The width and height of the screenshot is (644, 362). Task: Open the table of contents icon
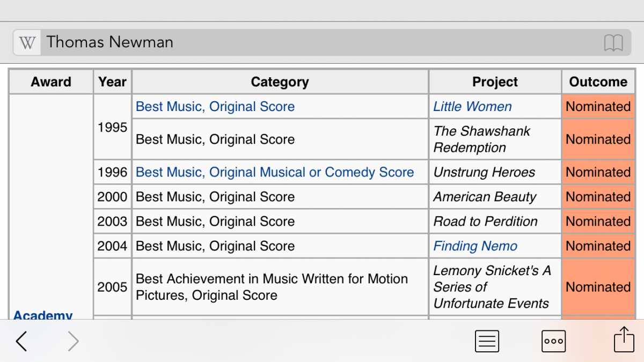pyautogui.click(x=487, y=341)
